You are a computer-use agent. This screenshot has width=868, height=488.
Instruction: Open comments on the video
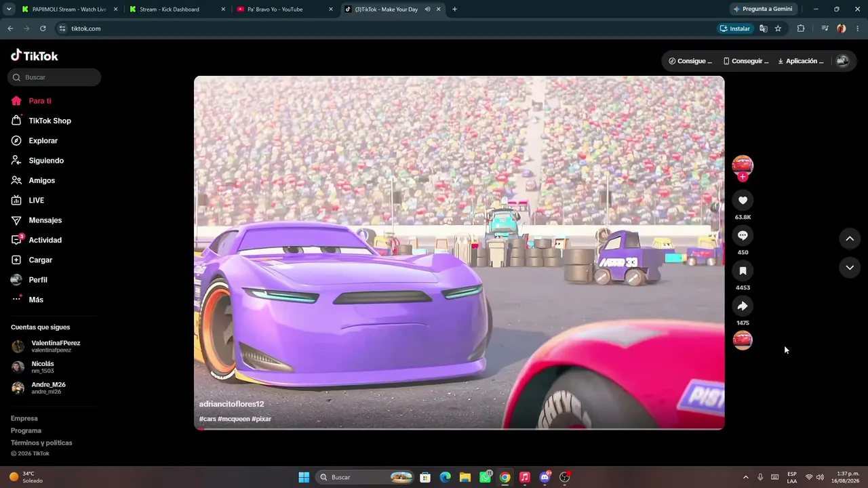click(x=743, y=236)
